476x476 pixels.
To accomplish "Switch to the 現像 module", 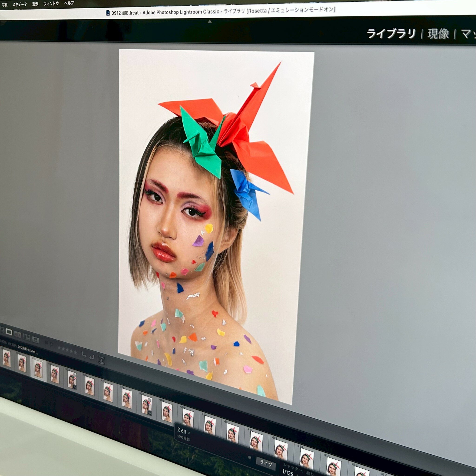I will pos(438,34).
